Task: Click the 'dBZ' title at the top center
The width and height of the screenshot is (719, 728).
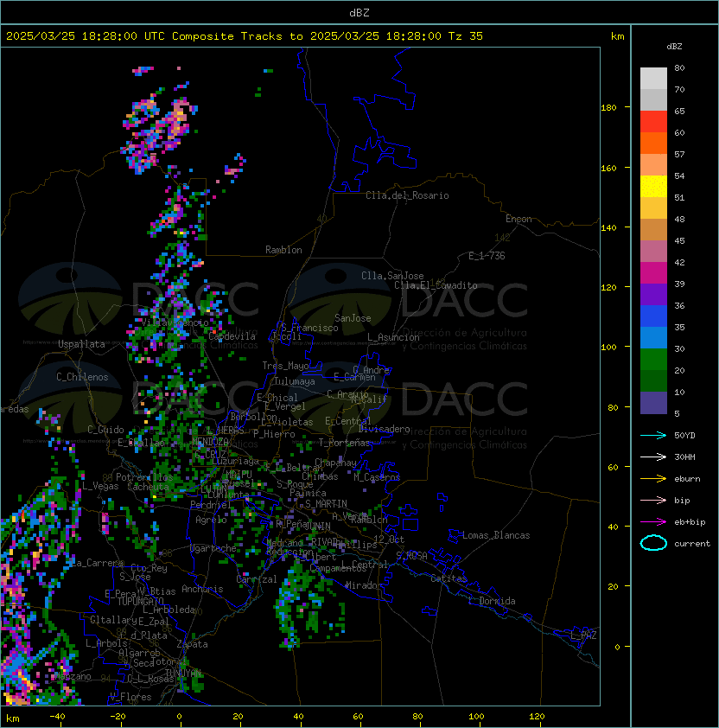Action: tap(359, 12)
